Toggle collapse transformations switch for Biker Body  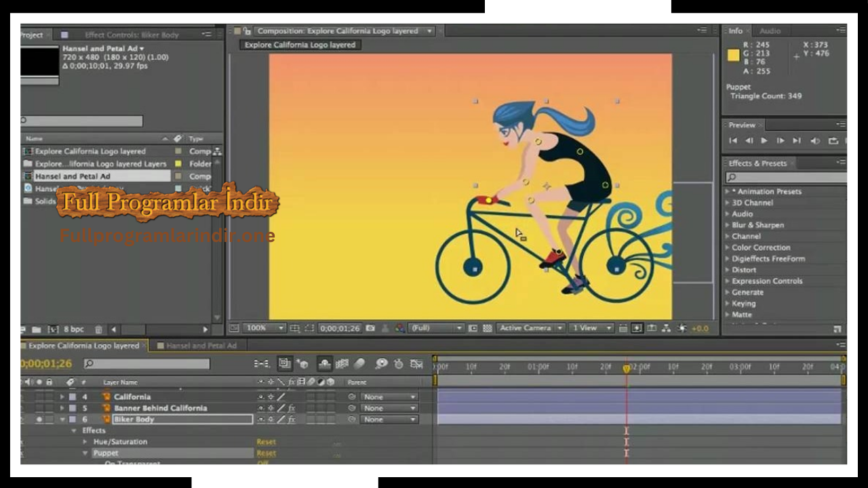tap(271, 420)
